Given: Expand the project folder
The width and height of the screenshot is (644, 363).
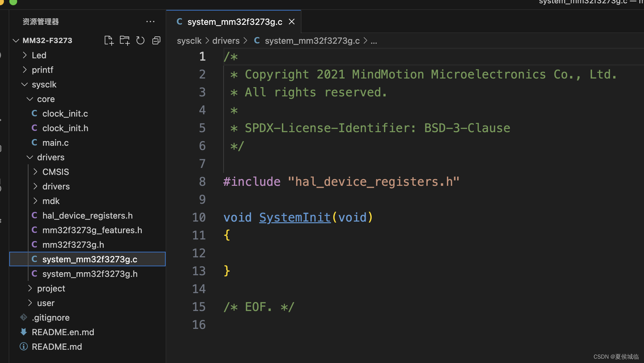Looking at the screenshot, I should (x=30, y=288).
